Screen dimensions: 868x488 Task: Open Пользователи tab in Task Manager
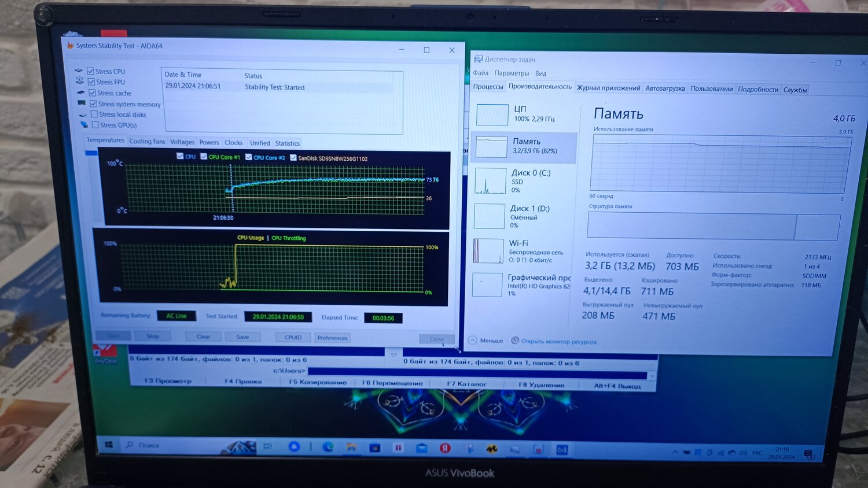[x=711, y=89]
